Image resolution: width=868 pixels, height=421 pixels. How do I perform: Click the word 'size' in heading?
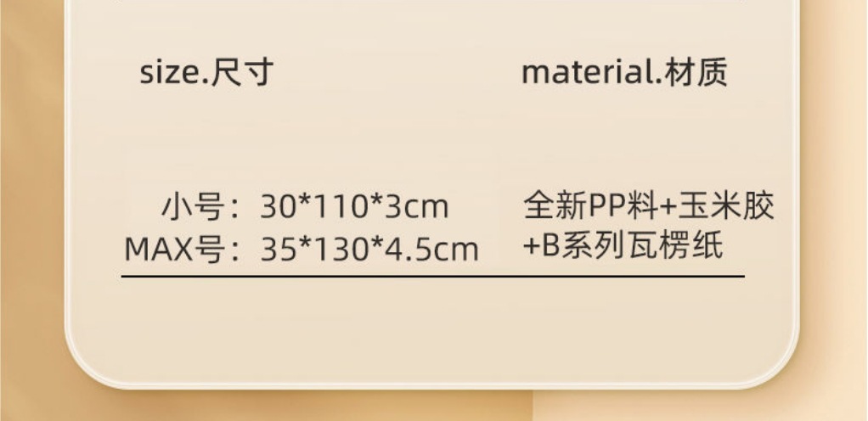pos(167,74)
